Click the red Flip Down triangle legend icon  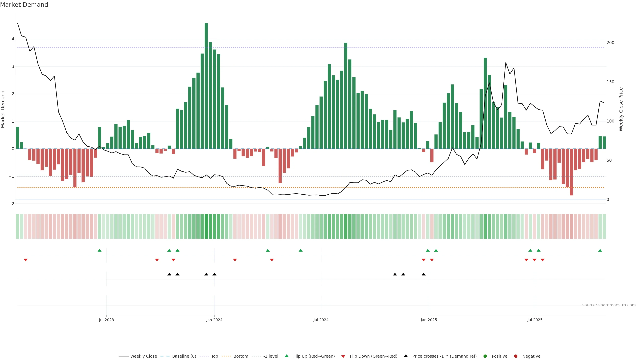(343, 356)
